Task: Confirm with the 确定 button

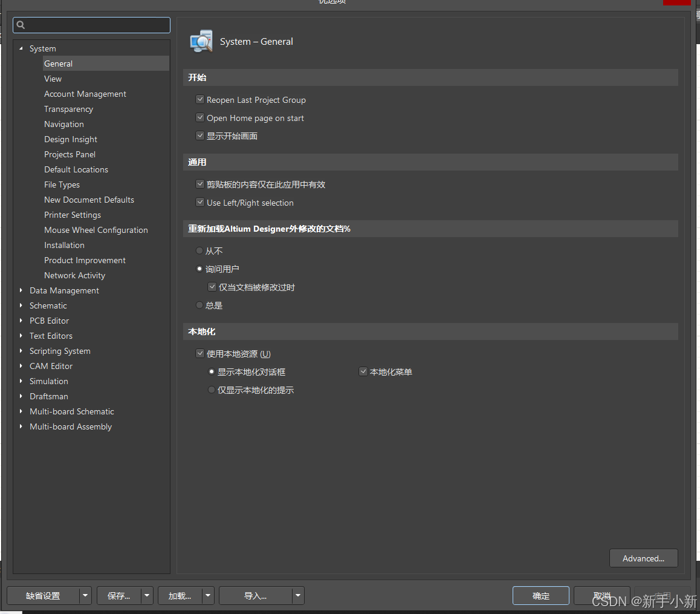Action: [x=540, y=596]
